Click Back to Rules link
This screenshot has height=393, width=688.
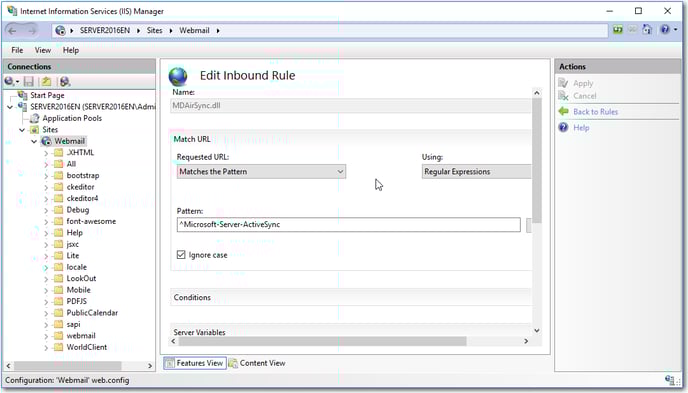(x=595, y=111)
